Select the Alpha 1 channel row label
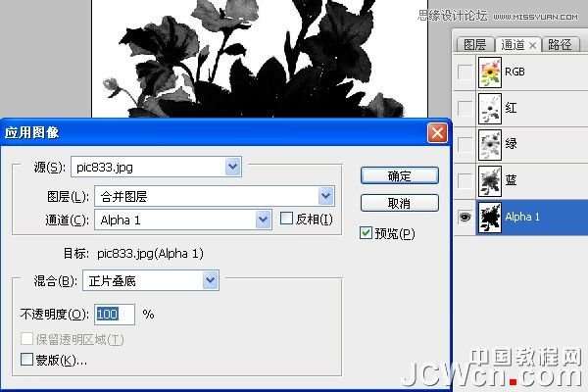 click(x=522, y=217)
